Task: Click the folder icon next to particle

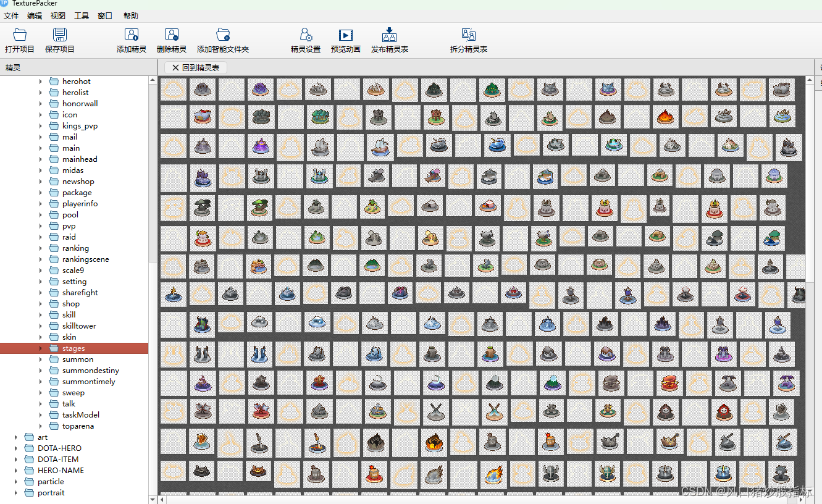Action: (29, 481)
